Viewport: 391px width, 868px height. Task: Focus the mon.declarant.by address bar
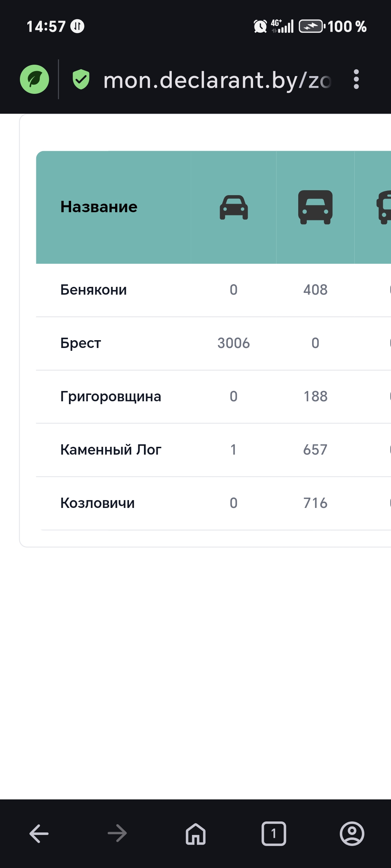217,80
